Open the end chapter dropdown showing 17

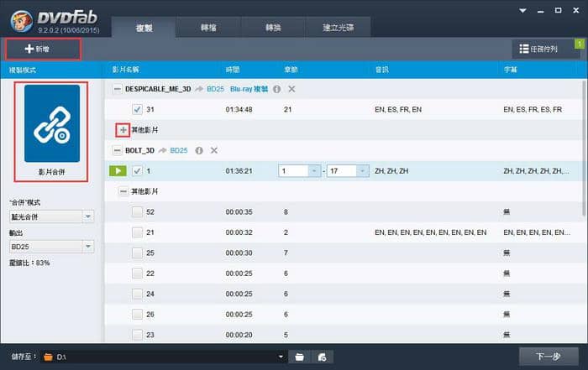[x=362, y=171]
